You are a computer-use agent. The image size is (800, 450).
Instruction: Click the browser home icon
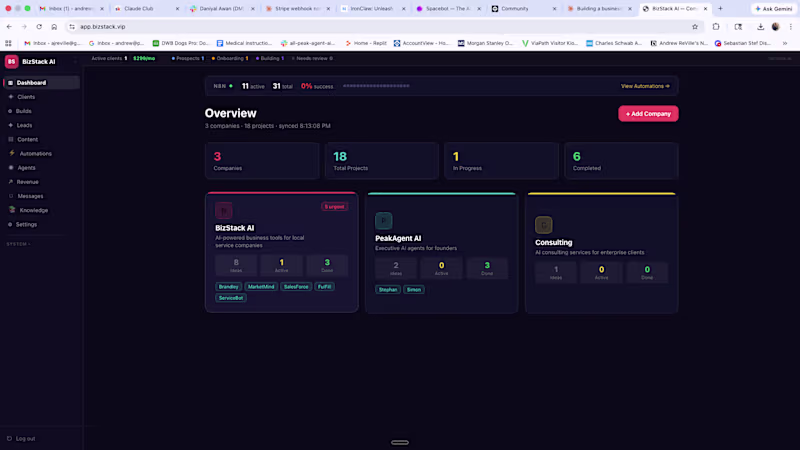(54, 27)
